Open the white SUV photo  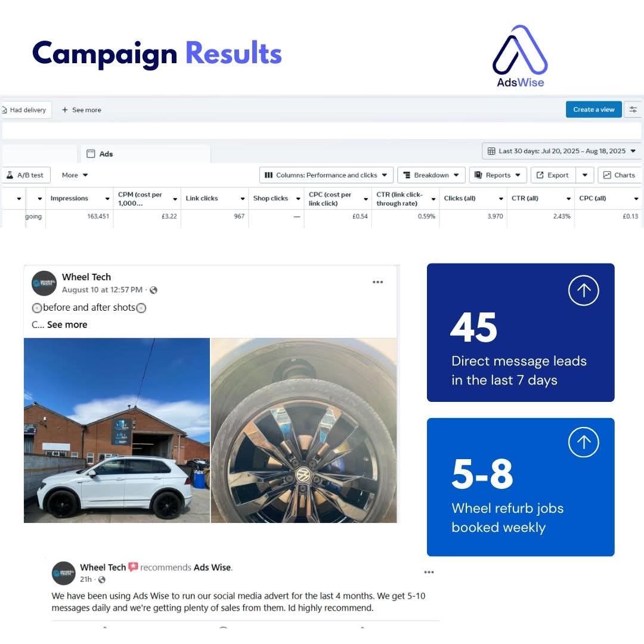pos(117,431)
